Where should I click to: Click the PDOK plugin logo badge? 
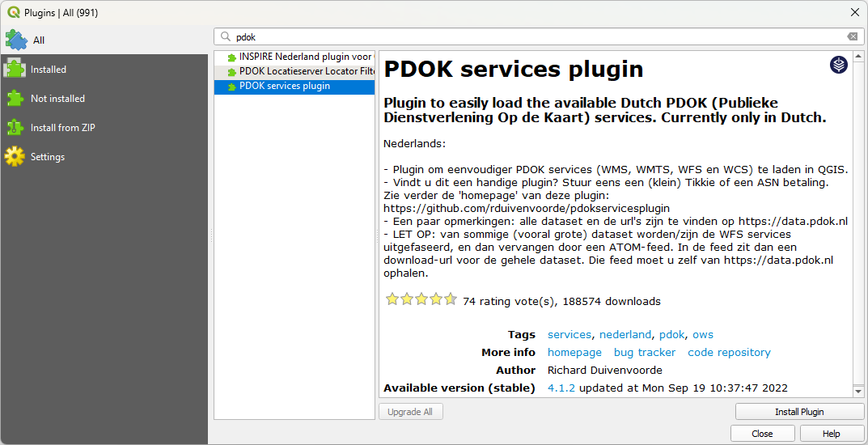[x=839, y=65]
